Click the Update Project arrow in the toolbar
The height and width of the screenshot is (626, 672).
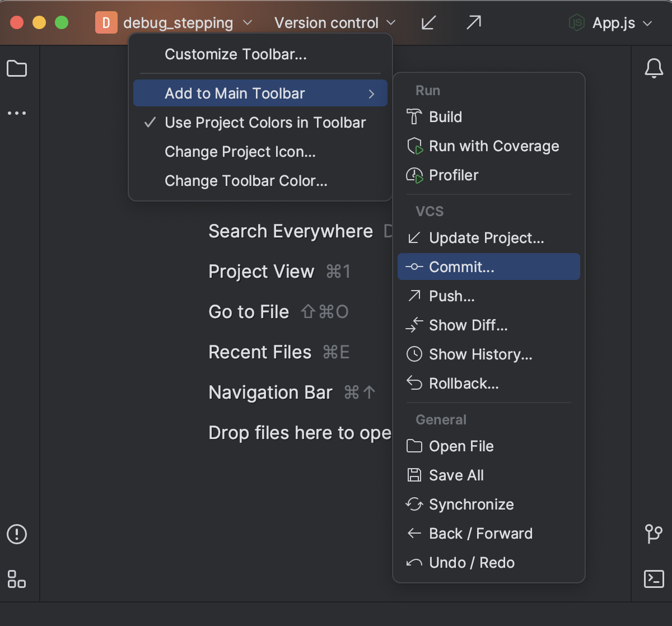428,22
